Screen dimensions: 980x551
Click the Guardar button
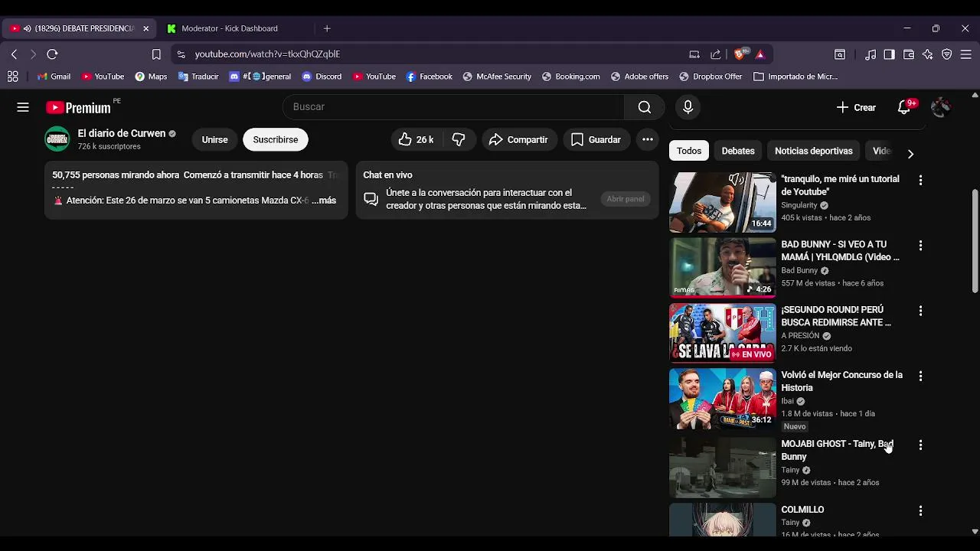[596, 139]
